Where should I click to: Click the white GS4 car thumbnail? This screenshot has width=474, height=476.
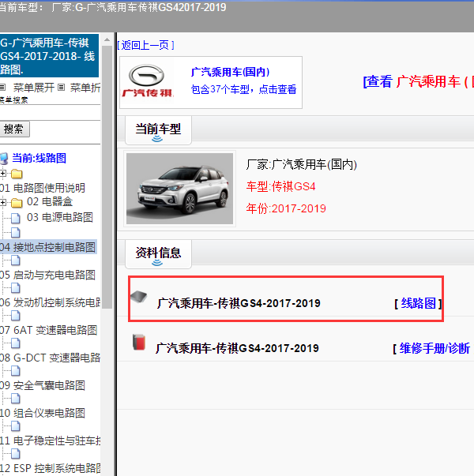pyautogui.click(x=179, y=189)
